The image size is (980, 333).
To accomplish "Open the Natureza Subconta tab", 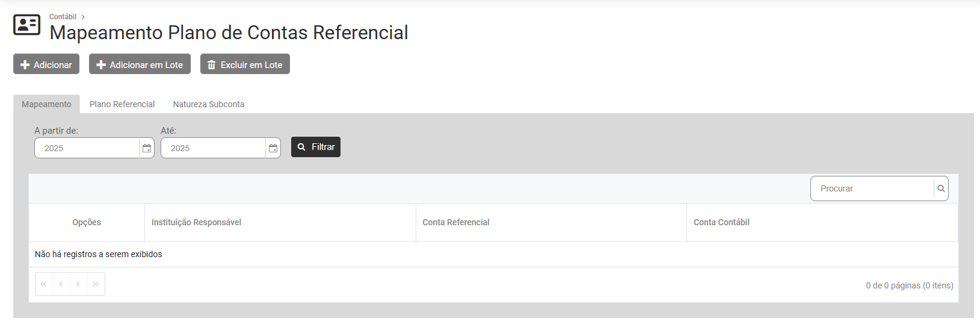I will 209,104.
